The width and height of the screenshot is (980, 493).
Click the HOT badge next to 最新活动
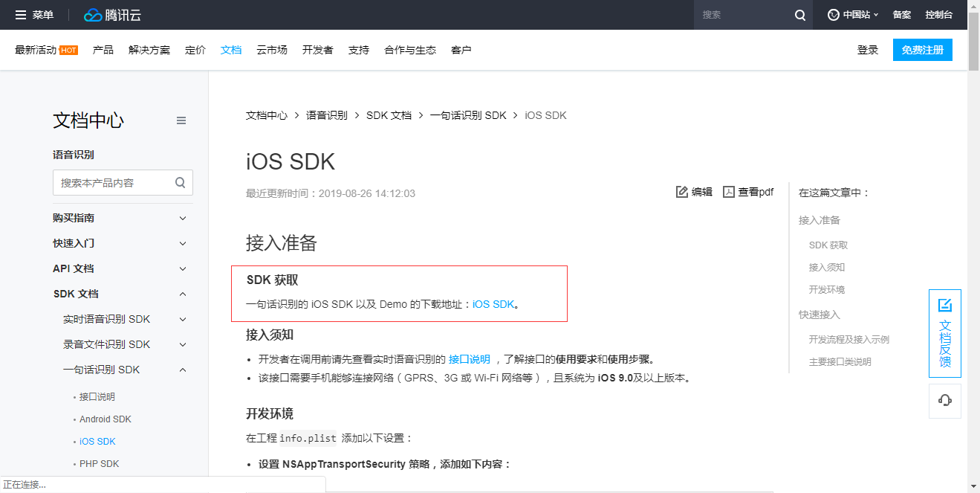(68, 51)
